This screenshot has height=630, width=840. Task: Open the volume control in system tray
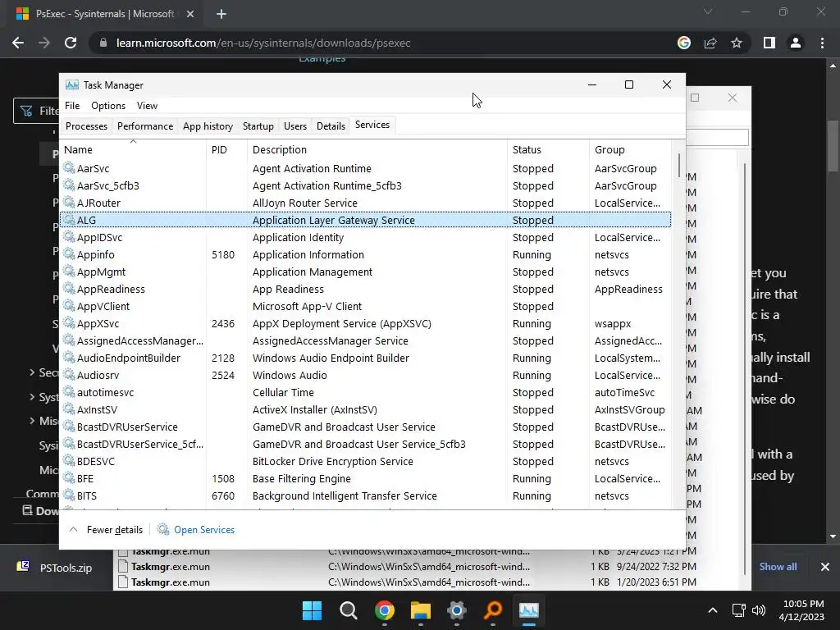(759, 610)
